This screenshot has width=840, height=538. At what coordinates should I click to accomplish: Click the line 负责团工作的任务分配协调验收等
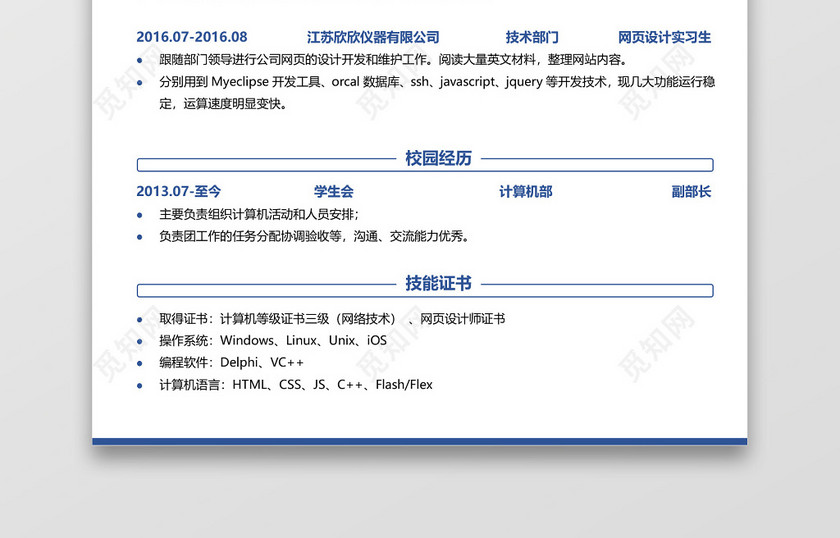click(314, 236)
